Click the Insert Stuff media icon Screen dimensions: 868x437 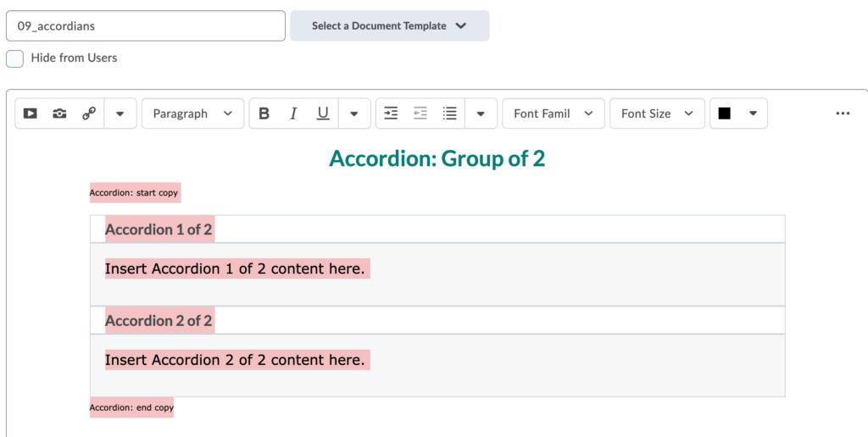click(x=30, y=113)
